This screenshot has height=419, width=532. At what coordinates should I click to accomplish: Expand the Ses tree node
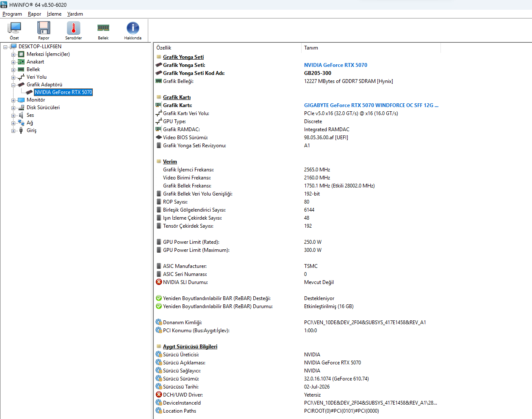13,116
